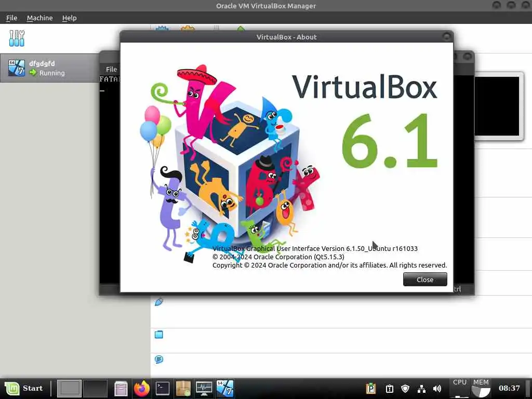The height and width of the screenshot is (399, 532).
Task: Click the MEM monitor in the panel
Action: coord(481,389)
